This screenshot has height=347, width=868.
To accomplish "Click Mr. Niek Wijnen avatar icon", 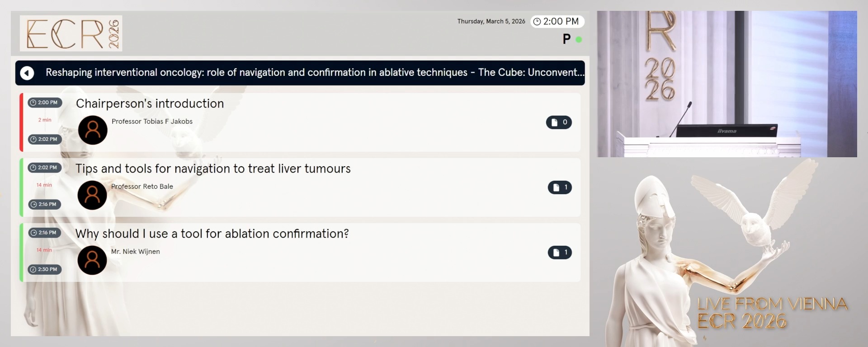I will click(92, 260).
